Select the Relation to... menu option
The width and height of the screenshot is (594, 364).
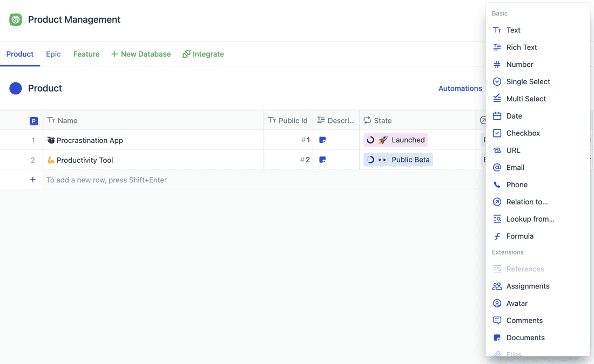pos(526,202)
